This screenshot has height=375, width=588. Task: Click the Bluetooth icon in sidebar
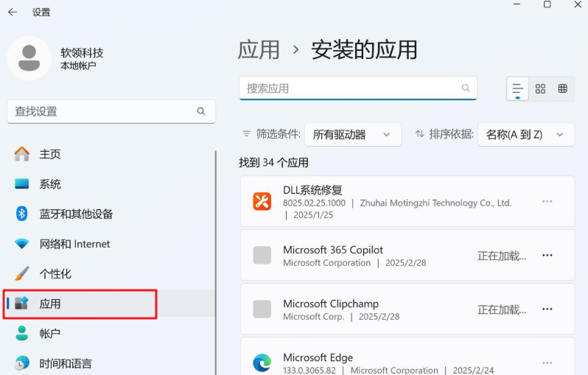22,214
